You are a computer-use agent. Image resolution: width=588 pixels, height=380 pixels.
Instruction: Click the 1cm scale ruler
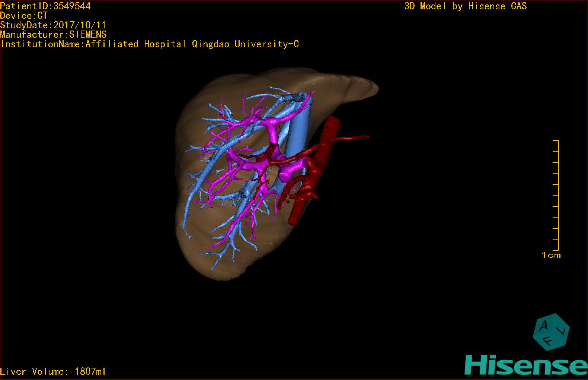click(x=556, y=195)
